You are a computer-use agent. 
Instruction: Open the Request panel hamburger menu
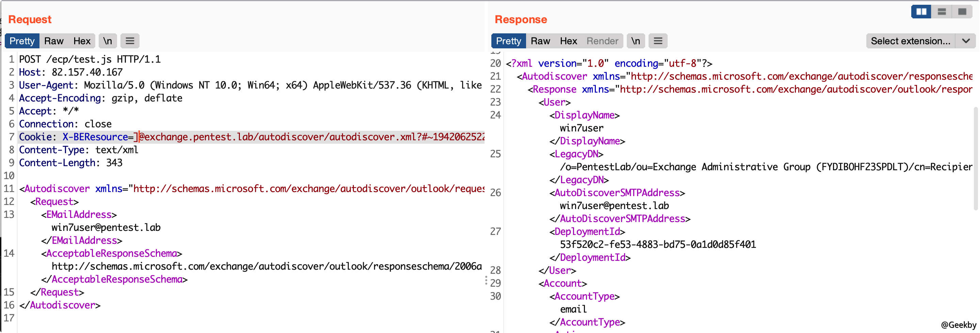click(130, 41)
